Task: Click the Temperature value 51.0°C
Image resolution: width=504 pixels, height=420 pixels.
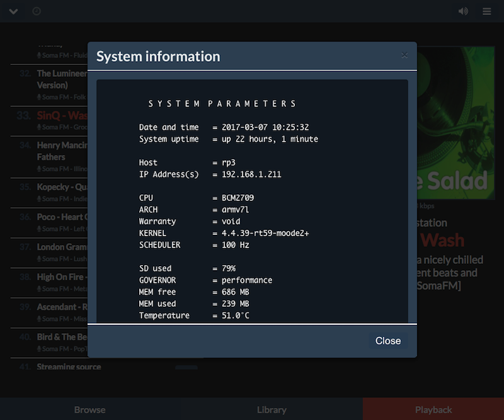Action: (x=235, y=315)
